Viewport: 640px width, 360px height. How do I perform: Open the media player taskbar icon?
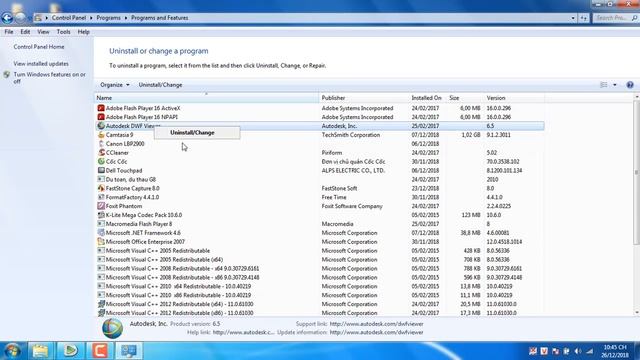point(70,351)
